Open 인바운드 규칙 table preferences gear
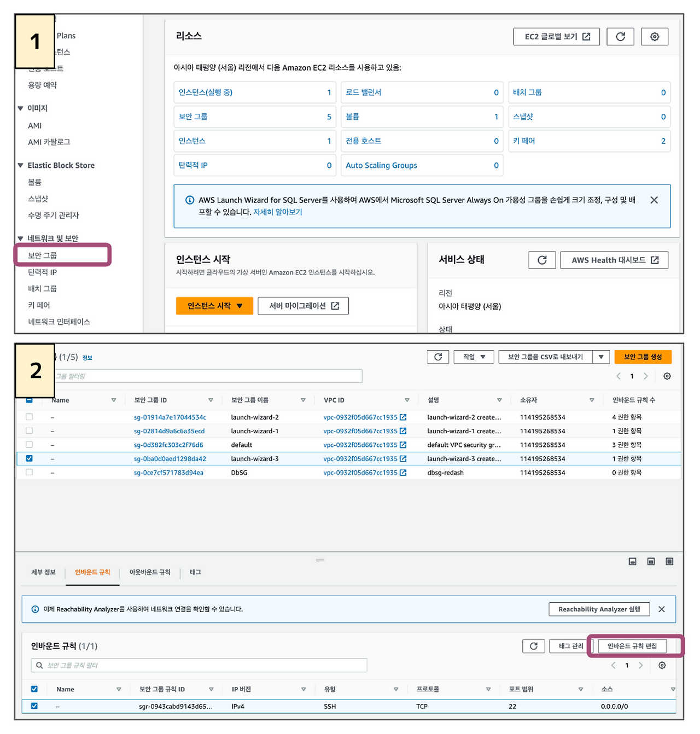700x734 pixels. [x=662, y=666]
